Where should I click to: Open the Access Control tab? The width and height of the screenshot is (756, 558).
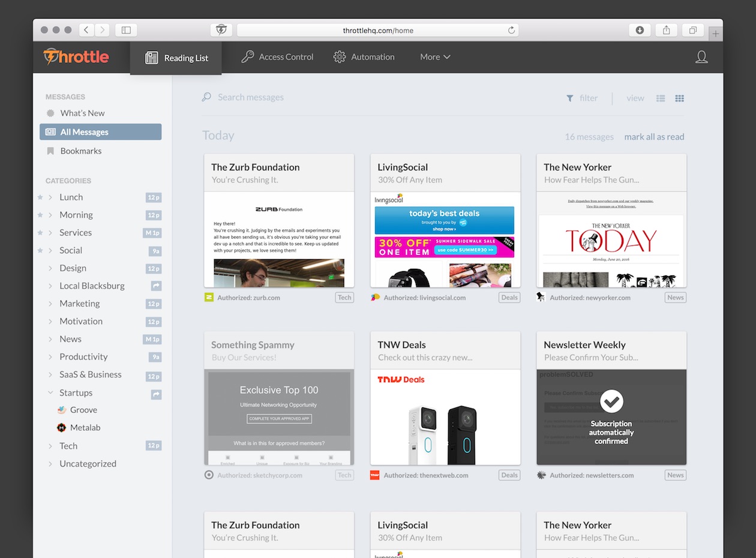277,57
